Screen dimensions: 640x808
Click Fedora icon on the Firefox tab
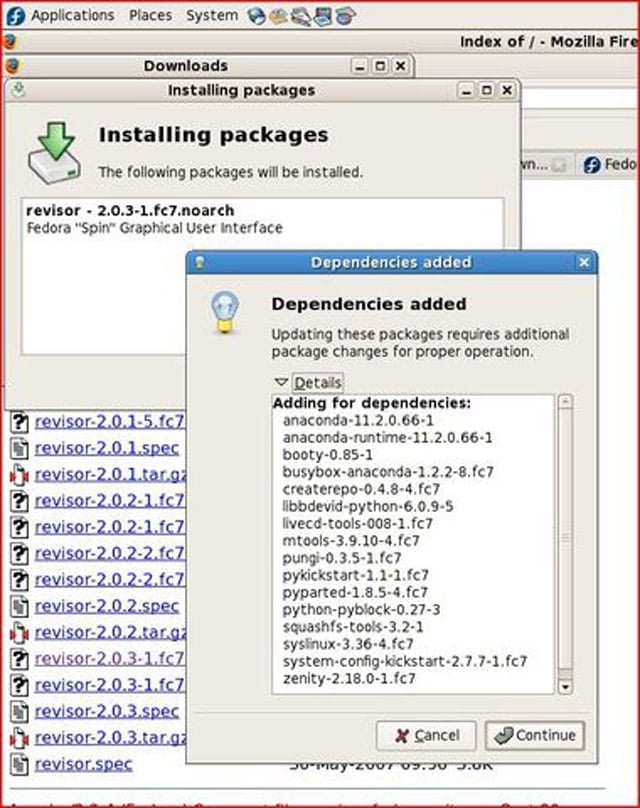point(592,165)
